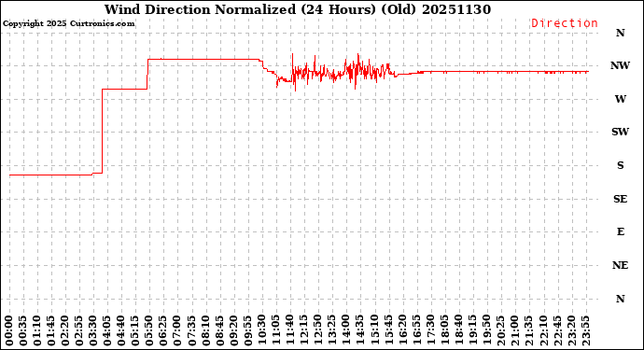The width and height of the screenshot is (644, 350).
Task: Click the '00:35' time label
Action: 23,330
